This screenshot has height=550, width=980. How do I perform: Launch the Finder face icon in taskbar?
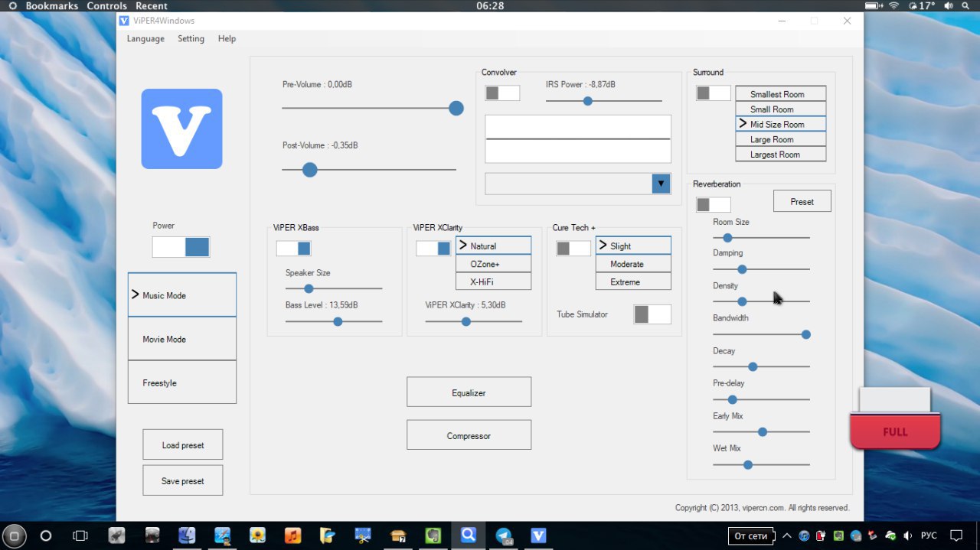coord(187,535)
